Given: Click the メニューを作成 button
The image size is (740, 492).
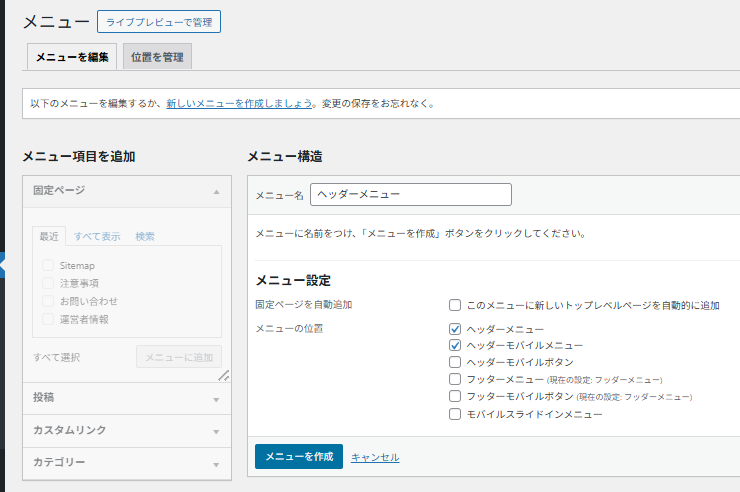Looking at the screenshot, I should pos(298,457).
